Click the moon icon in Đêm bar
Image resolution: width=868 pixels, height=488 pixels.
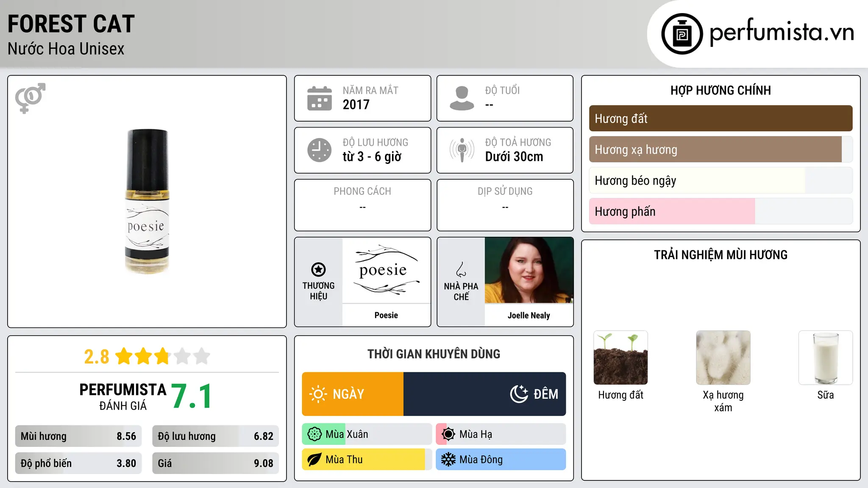pos(519,394)
